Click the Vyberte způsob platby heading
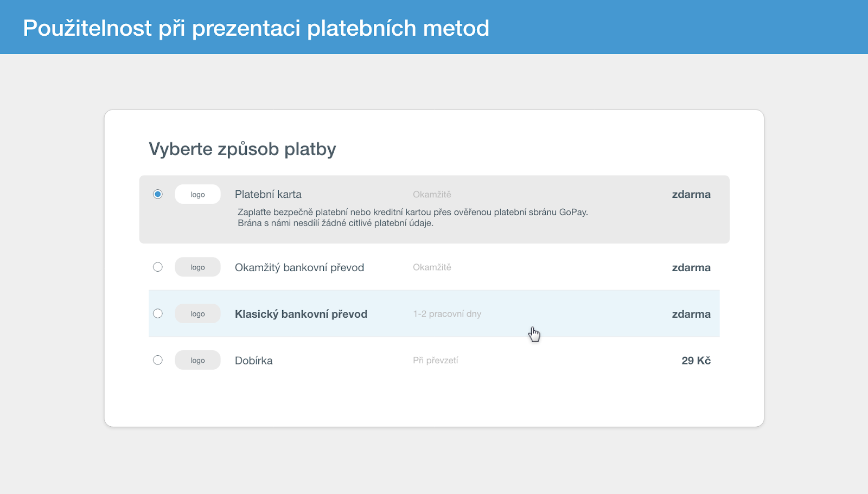 pyautogui.click(x=242, y=149)
